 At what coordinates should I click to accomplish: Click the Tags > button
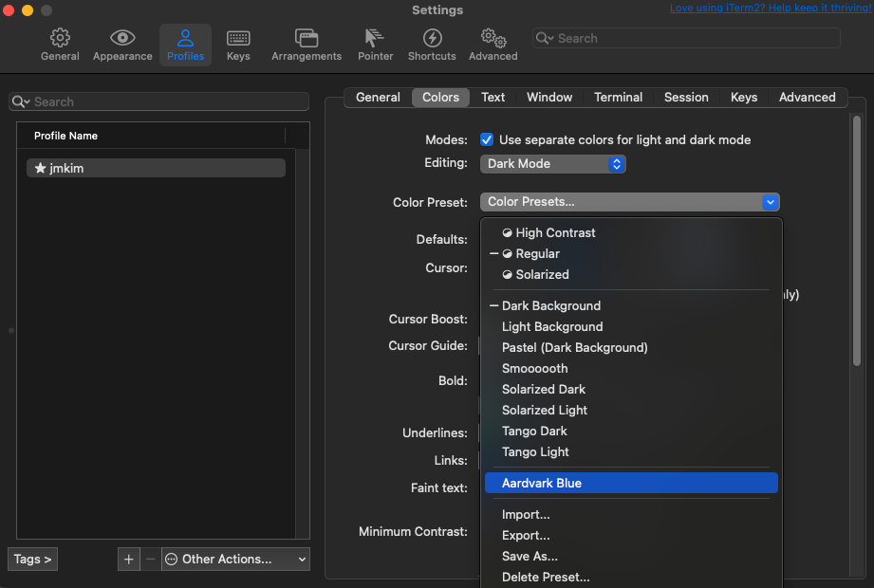(32, 559)
